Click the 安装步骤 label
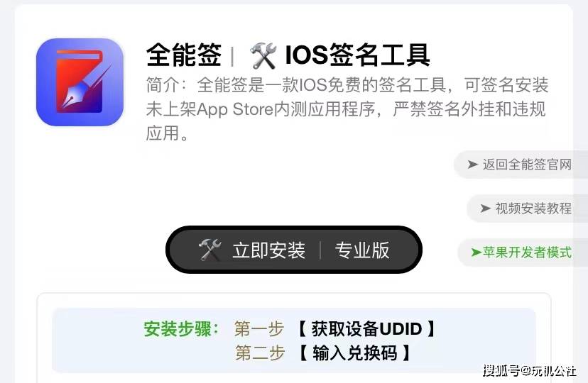588x383 pixels. point(182,329)
